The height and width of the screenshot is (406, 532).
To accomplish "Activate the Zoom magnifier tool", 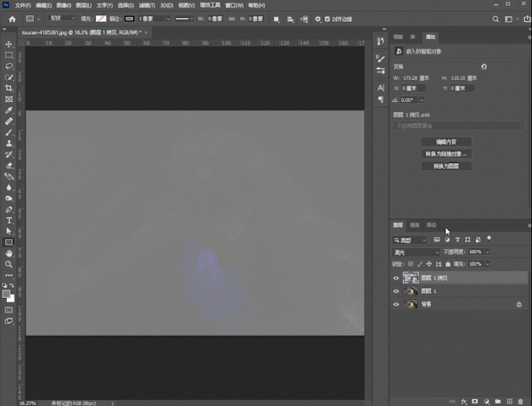I will [x=9, y=264].
